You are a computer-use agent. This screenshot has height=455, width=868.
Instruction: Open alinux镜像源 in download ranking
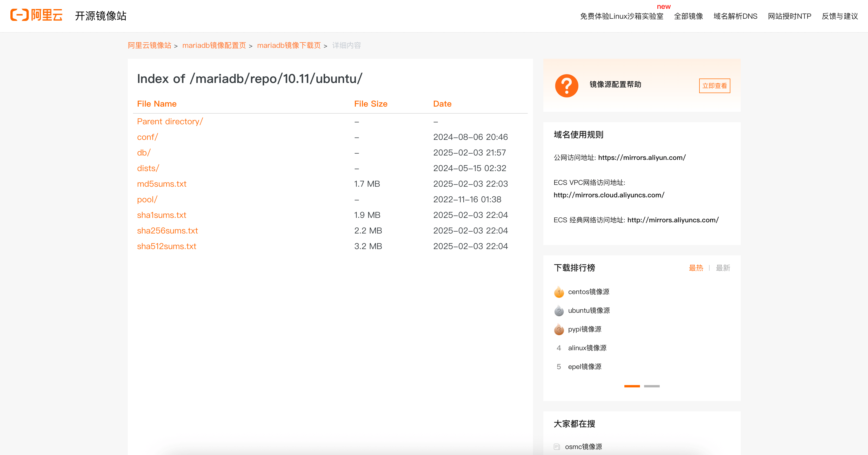(x=587, y=348)
